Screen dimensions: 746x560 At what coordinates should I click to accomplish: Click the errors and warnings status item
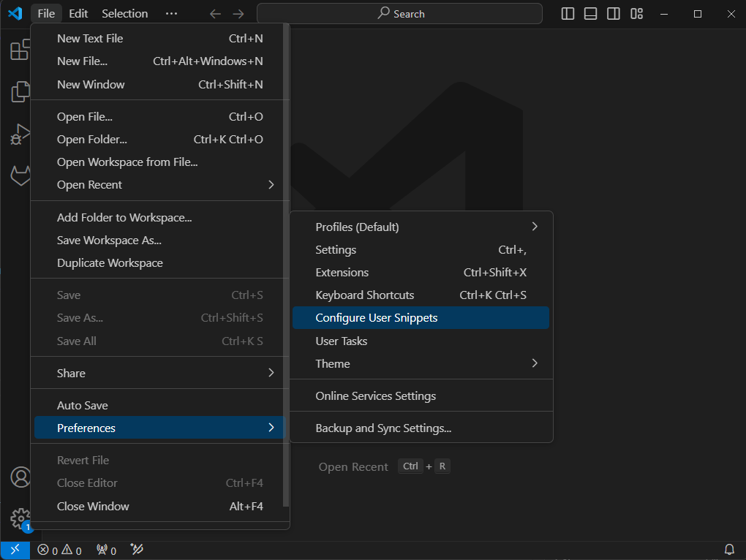[x=59, y=550]
